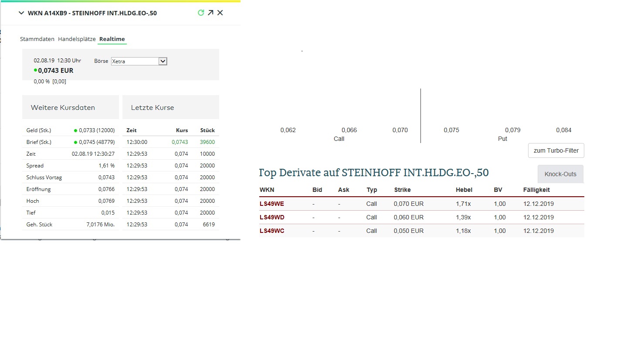
Task: Click the Put label under the scale
Action: pyautogui.click(x=502, y=139)
